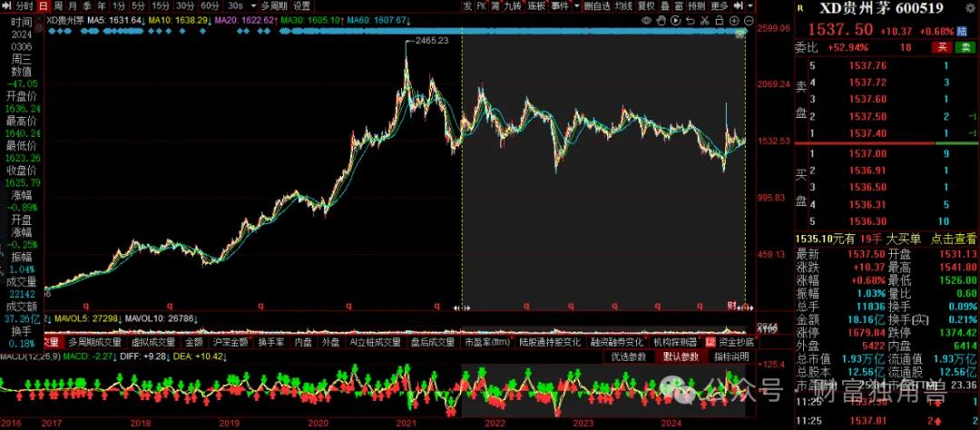
Task: Toggle the 均线 moving average lines
Action: click(623, 6)
